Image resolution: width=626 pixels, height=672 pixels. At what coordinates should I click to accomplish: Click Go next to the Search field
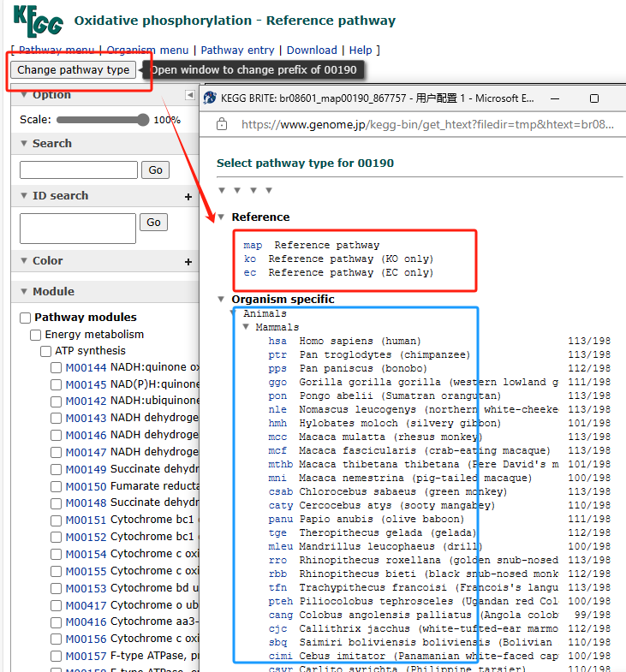pyautogui.click(x=156, y=170)
